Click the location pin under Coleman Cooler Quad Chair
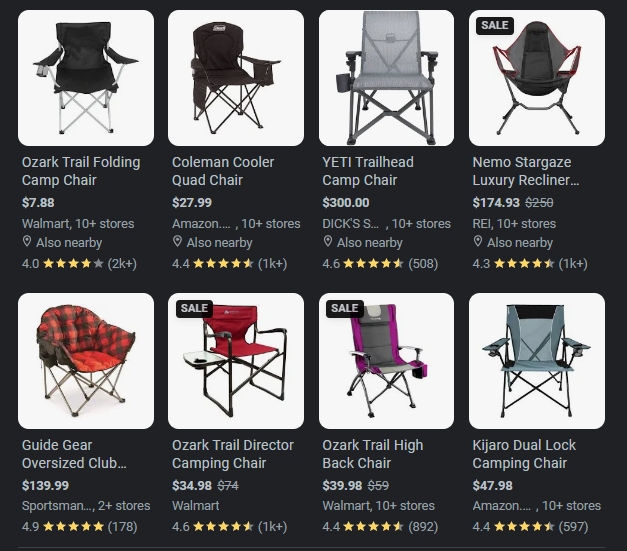Image resolution: width=627 pixels, height=551 pixels. click(177, 242)
